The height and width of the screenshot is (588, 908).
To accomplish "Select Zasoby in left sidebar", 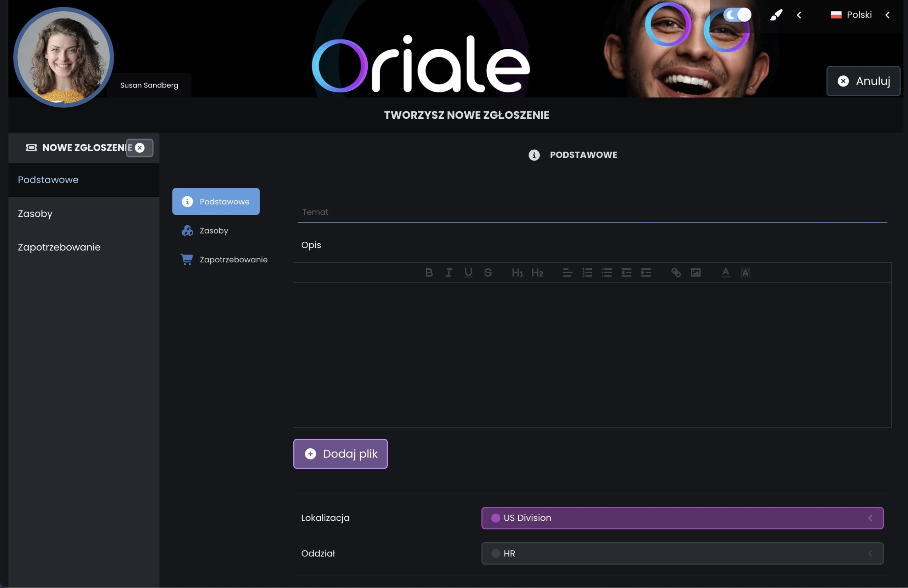I will [35, 213].
